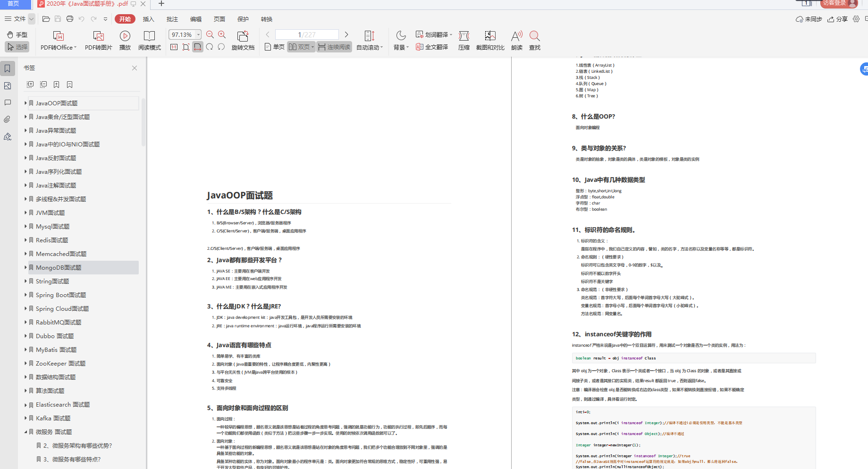Switch to the 编辑 ribbon tab

coord(196,19)
